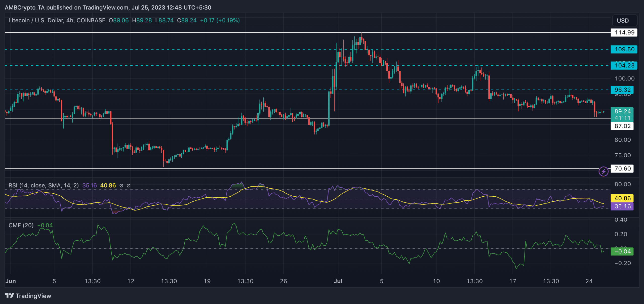
Task: Click the 24 date label on time axis
Action: click(x=589, y=281)
